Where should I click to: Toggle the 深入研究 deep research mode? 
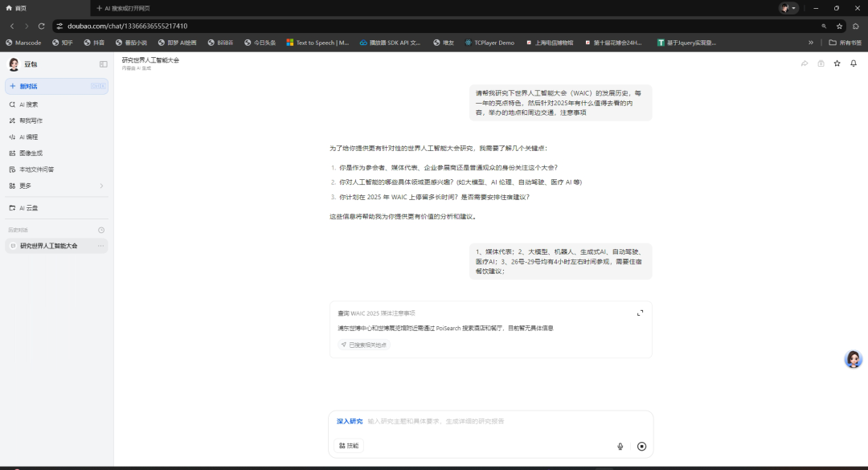(349, 420)
